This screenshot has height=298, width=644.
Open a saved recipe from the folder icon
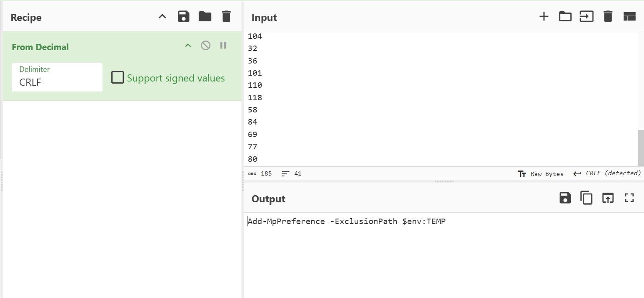pyautogui.click(x=205, y=16)
